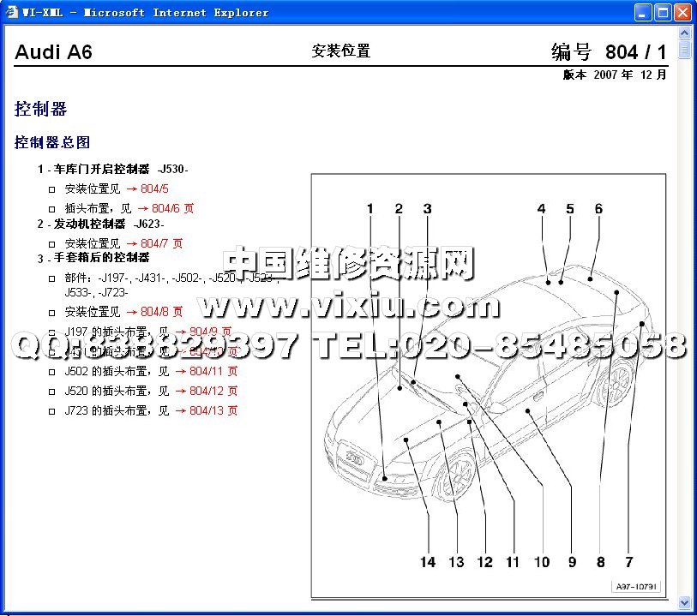The height and width of the screenshot is (616, 697).
Task: Minimize the VI-XML Internet Explorer window
Action: [x=643, y=13]
